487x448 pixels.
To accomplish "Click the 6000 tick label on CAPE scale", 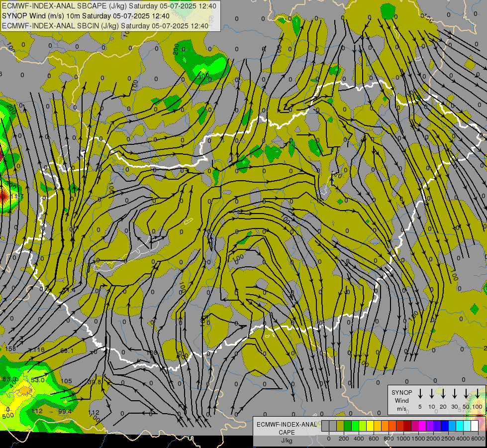I will coord(478,439).
